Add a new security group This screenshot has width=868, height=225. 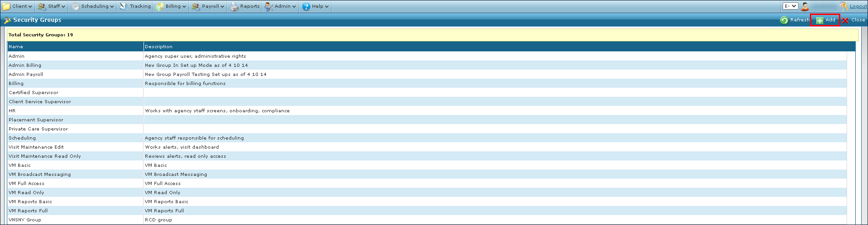coord(825,20)
